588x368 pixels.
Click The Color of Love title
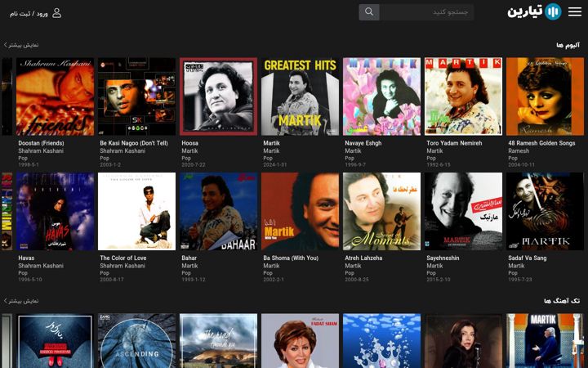pyautogui.click(x=123, y=258)
